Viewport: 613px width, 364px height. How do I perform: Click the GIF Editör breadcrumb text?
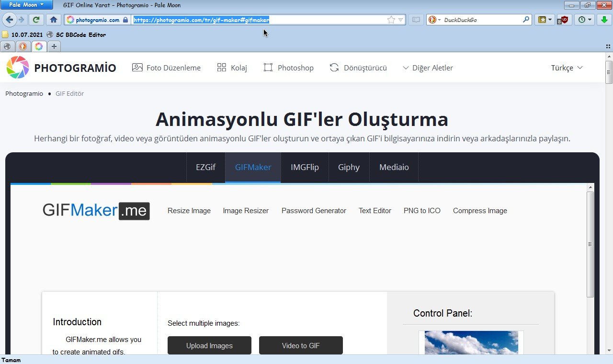[x=69, y=93]
